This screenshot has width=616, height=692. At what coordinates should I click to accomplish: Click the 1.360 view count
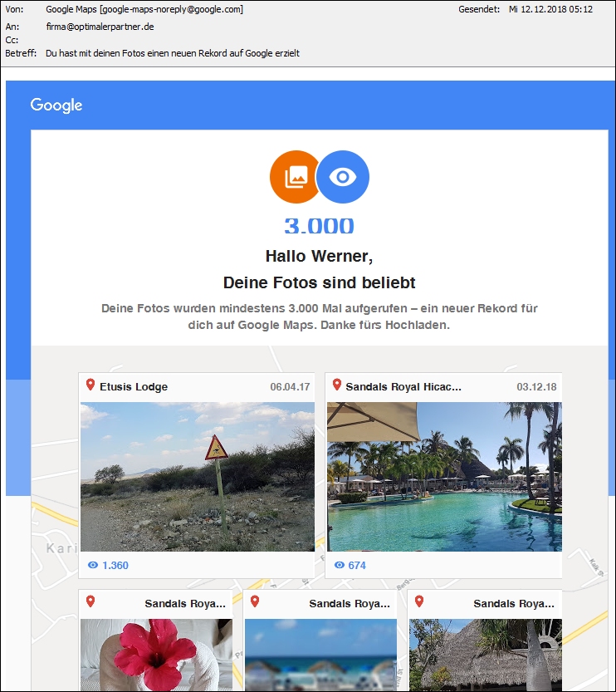coord(115,566)
